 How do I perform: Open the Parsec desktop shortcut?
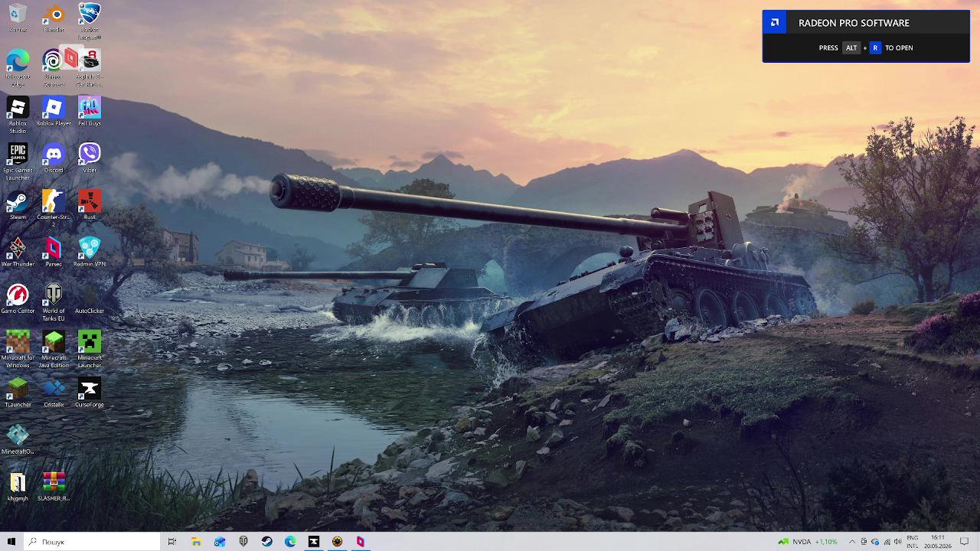(x=54, y=252)
